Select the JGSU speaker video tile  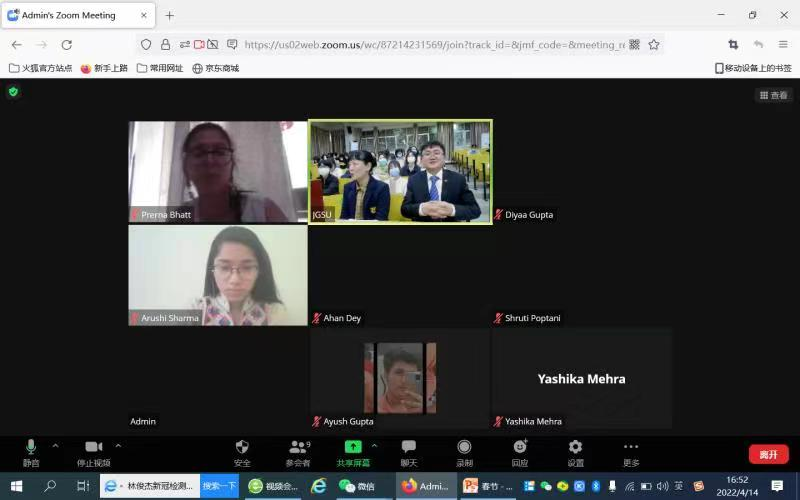(x=400, y=171)
